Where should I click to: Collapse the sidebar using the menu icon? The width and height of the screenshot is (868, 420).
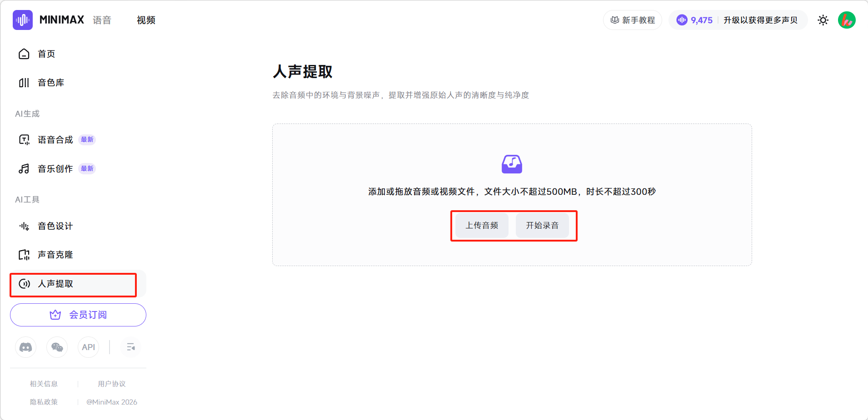(131, 347)
